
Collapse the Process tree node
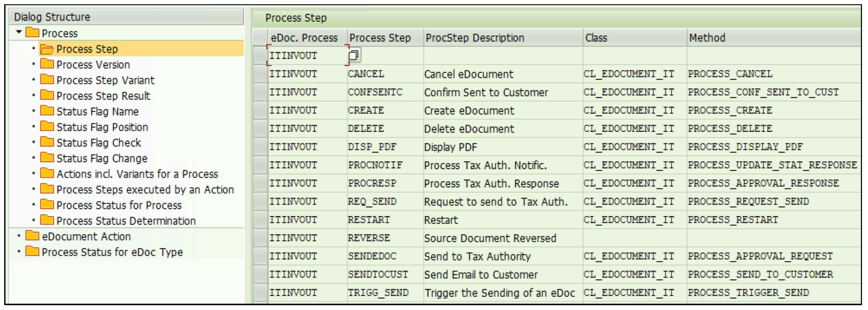coord(20,33)
